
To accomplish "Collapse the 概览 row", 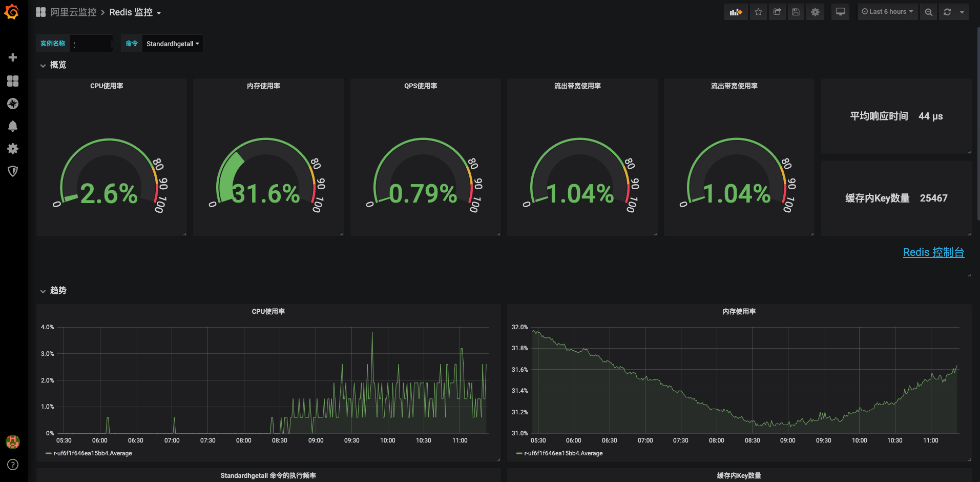I will coord(53,65).
